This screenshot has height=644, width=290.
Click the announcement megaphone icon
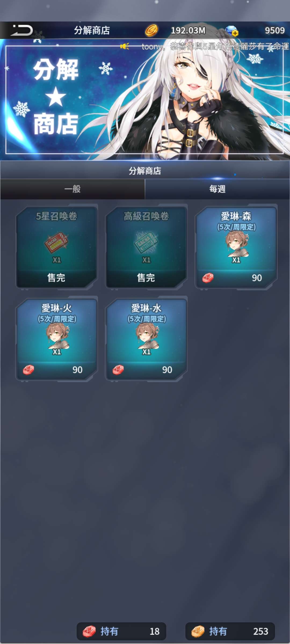coord(124,46)
